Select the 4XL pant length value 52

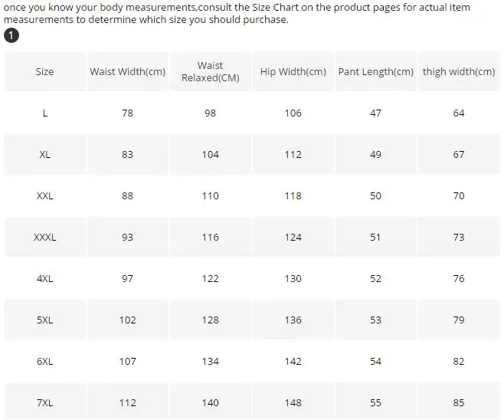(x=375, y=278)
